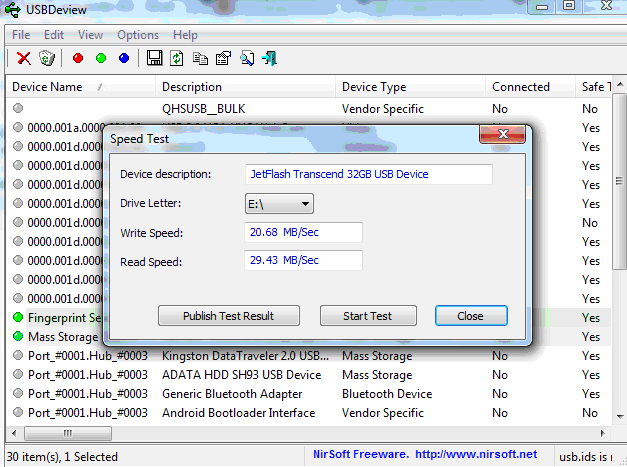Screen dimensions: 627x467
Task: Click the green circle connect icon
Action: coord(101,59)
